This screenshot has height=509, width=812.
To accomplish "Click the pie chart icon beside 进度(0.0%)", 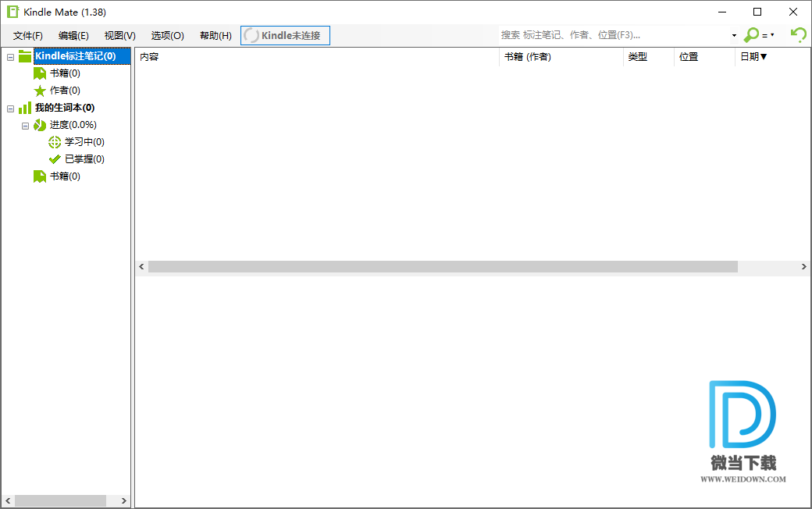I will coord(39,126).
